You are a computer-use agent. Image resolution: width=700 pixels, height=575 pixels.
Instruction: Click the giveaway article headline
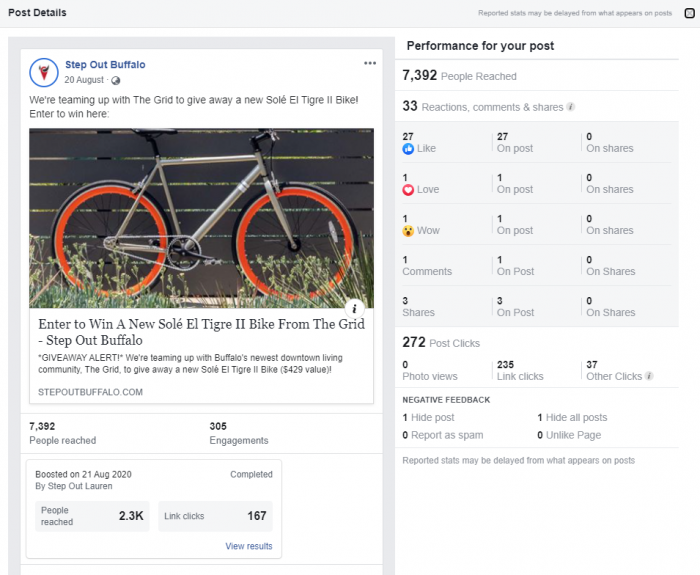tap(201, 332)
